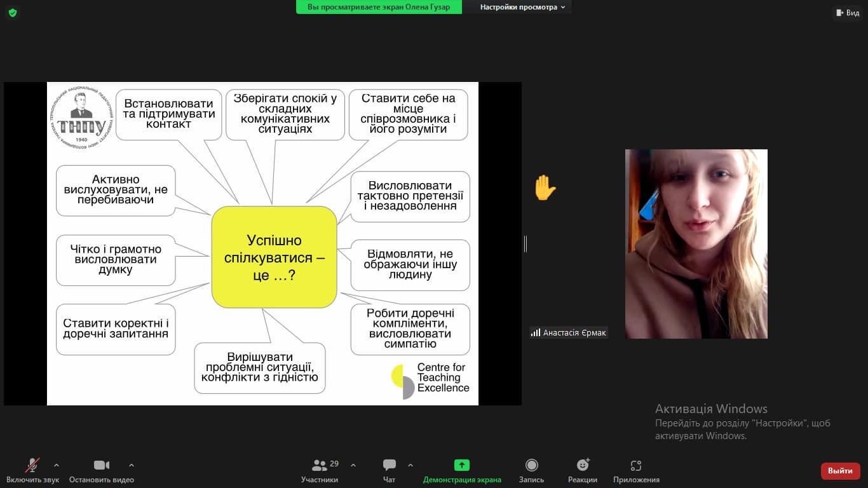Open the Приложения apps icon

[636, 466]
